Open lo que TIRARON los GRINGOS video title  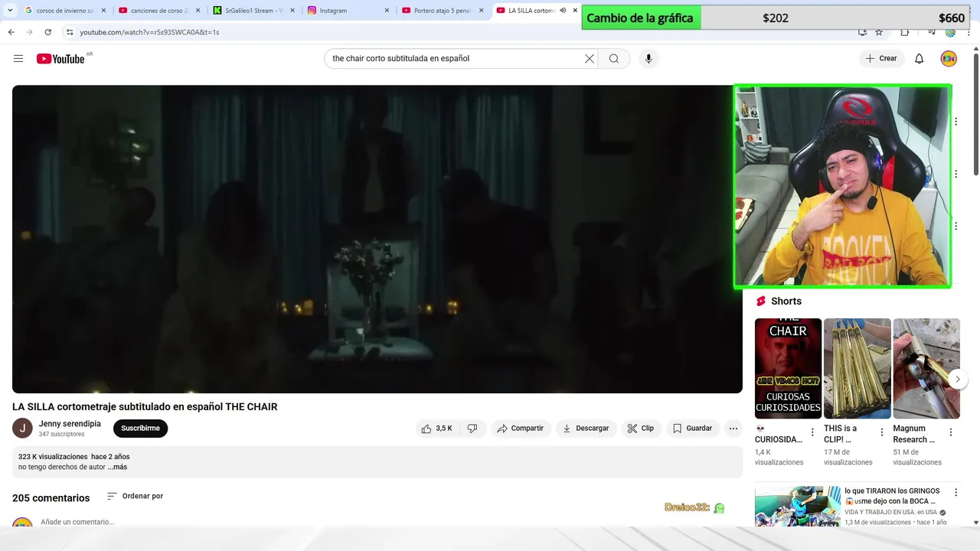point(892,496)
